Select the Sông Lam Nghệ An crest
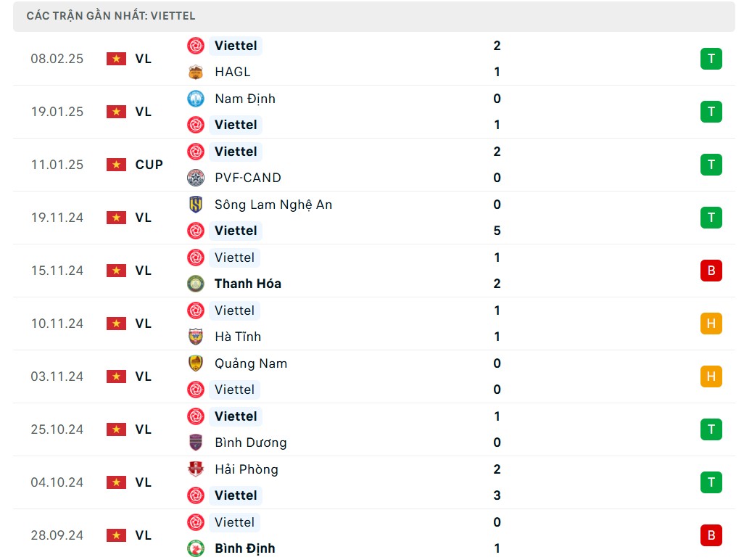 tap(195, 205)
